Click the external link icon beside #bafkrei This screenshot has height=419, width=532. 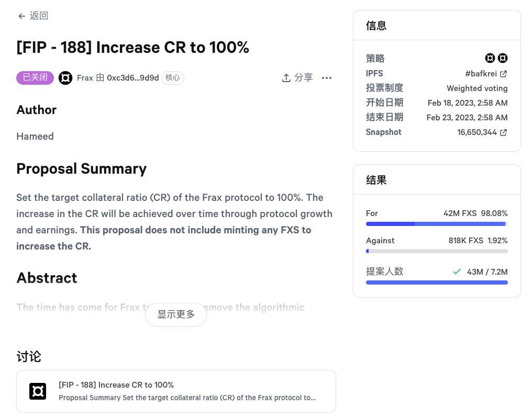tap(503, 74)
